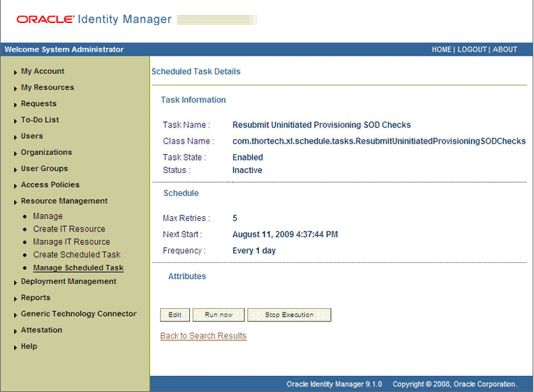Image resolution: width=534 pixels, height=392 pixels.
Task: Expand the Generic Technology Connector arrow
Action: (15, 315)
